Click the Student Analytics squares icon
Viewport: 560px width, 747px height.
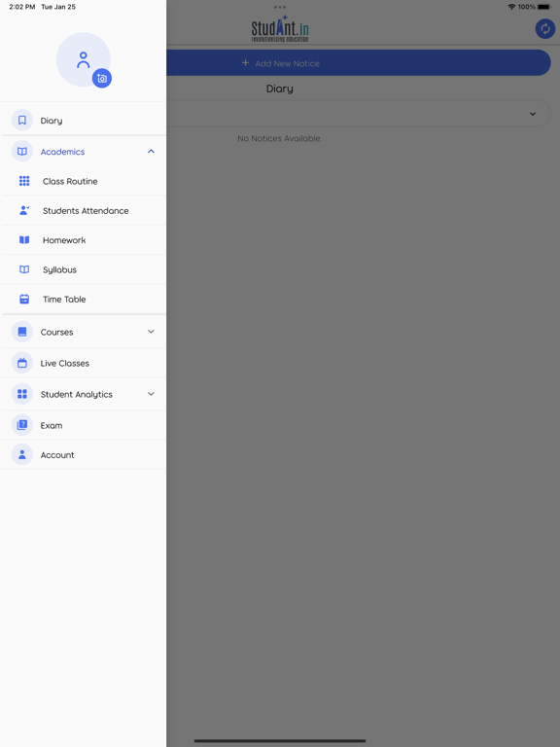coord(22,394)
